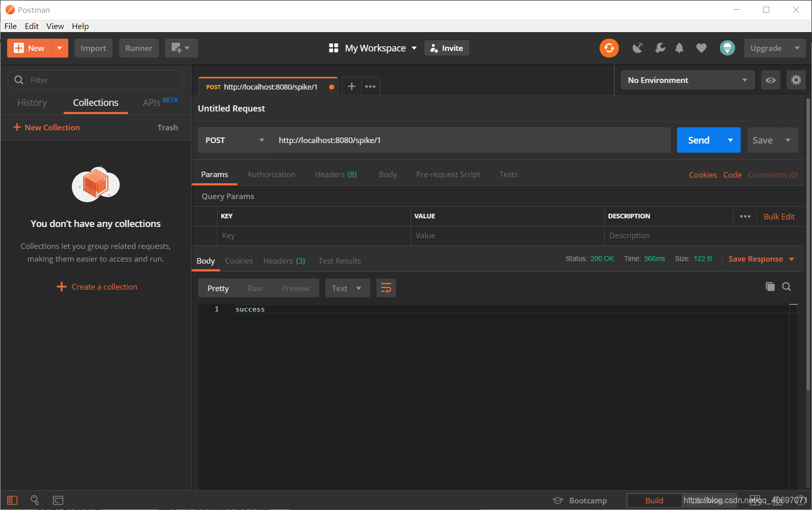Open the Runner

click(x=139, y=48)
